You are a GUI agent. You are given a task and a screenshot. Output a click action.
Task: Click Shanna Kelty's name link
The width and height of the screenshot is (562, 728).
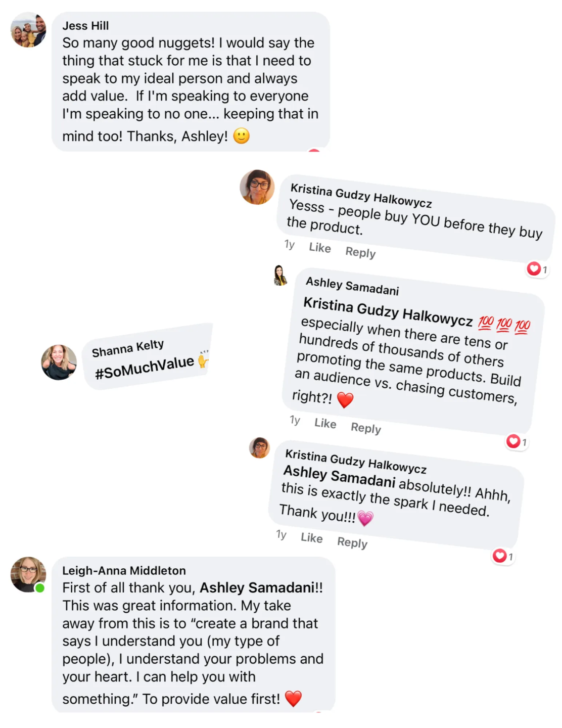tap(128, 348)
